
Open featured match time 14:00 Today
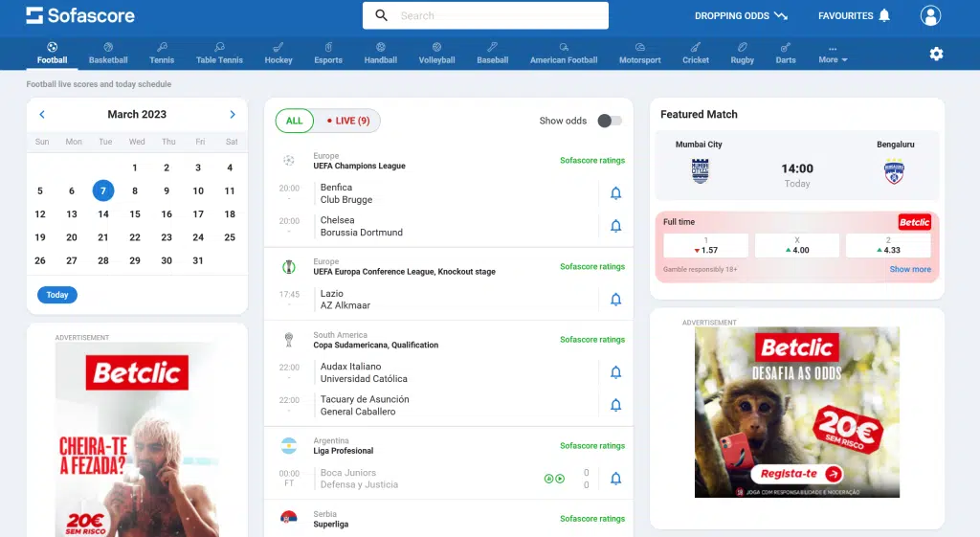(x=797, y=175)
